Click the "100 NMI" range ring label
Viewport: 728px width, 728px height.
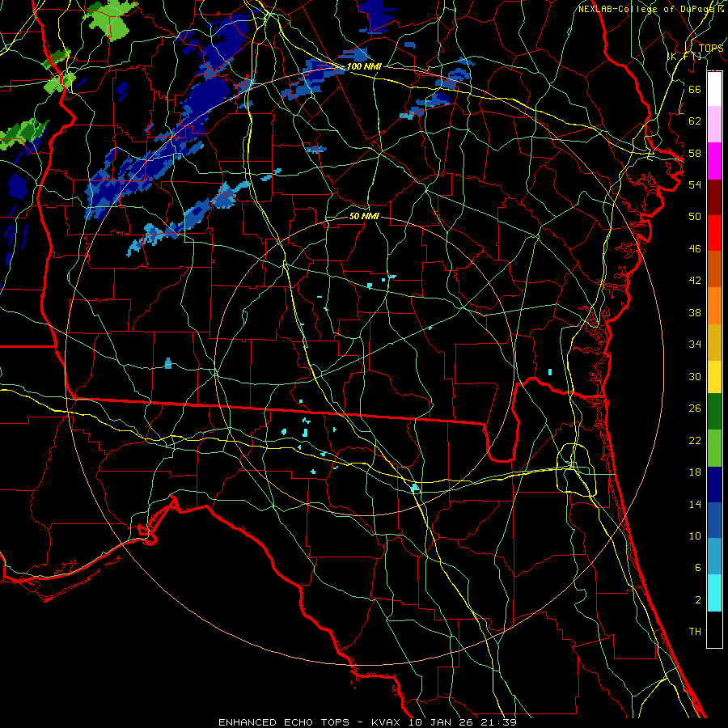tap(365, 66)
